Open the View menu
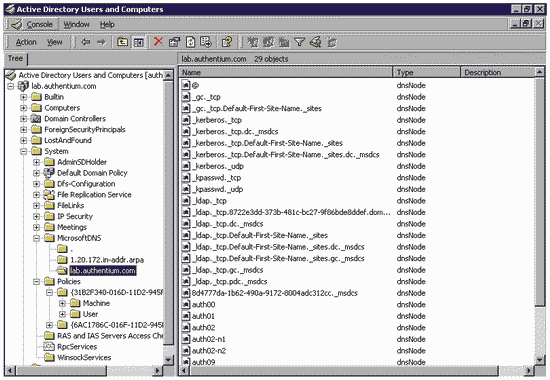 coord(55,42)
